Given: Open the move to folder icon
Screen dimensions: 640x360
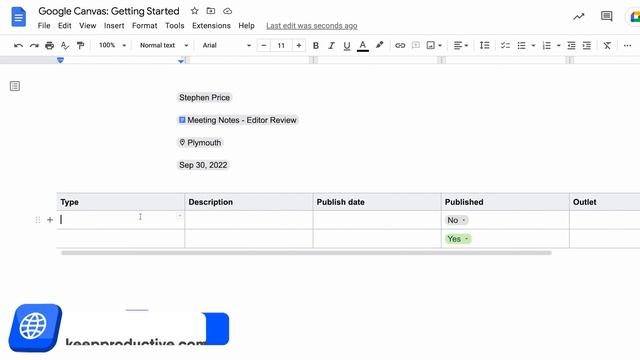Looking at the screenshot, I should 211,11.
